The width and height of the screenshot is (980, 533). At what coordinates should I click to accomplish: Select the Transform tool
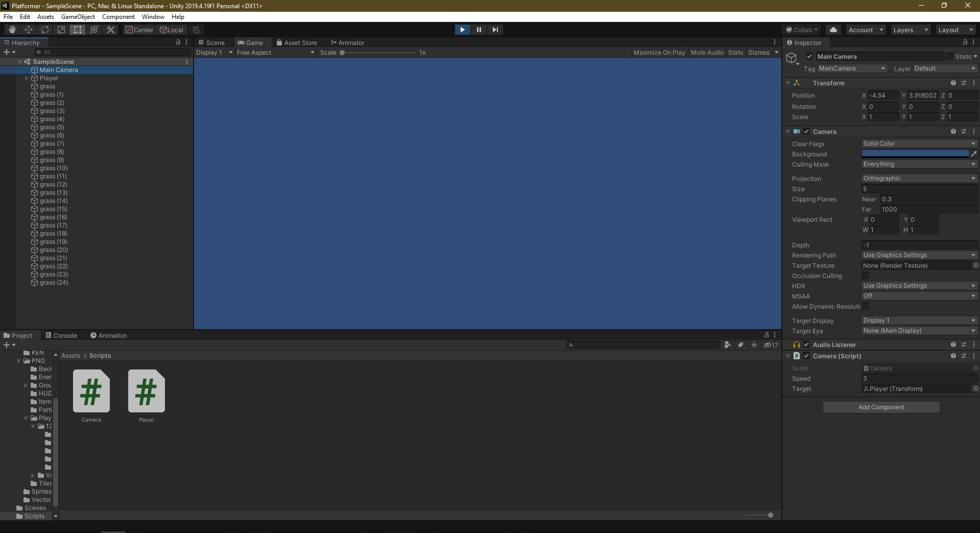pyautogui.click(x=93, y=30)
